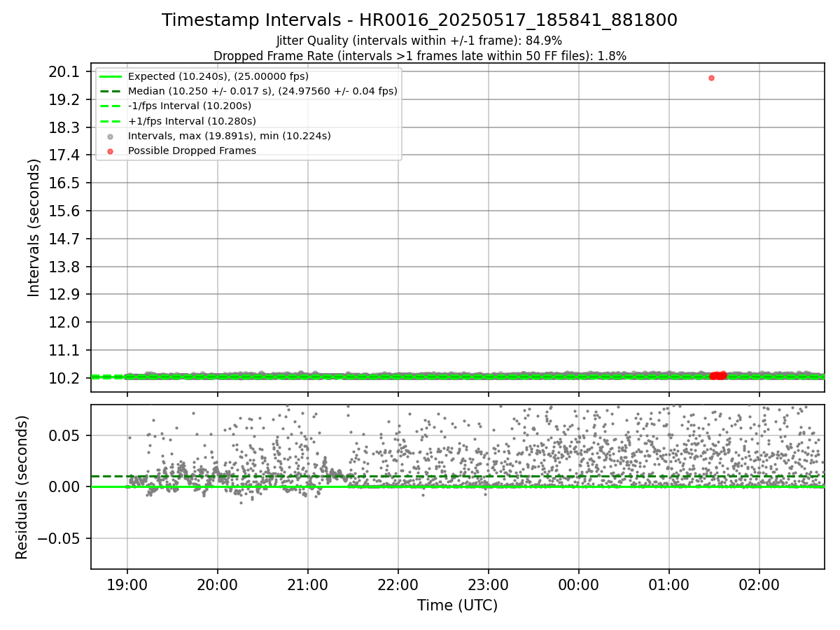Click the 'Time (UTC)' x-axis label
The width and height of the screenshot is (840, 630).
pos(457,605)
